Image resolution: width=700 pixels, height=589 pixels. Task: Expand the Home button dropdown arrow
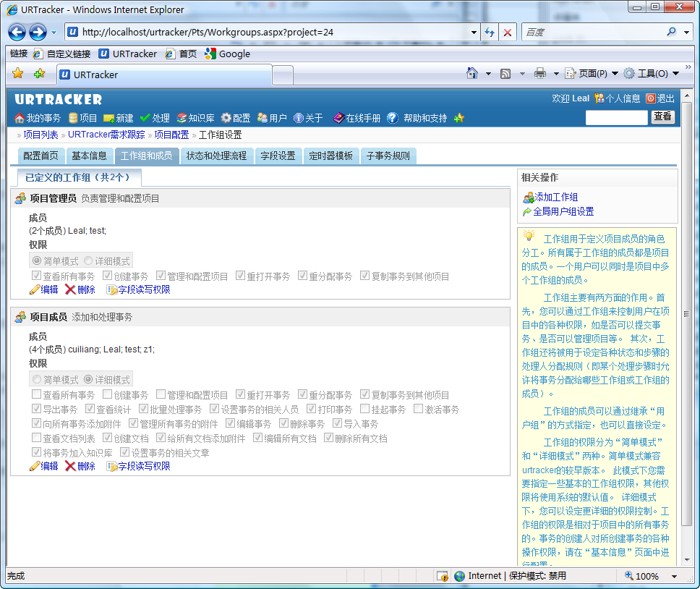coord(488,74)
